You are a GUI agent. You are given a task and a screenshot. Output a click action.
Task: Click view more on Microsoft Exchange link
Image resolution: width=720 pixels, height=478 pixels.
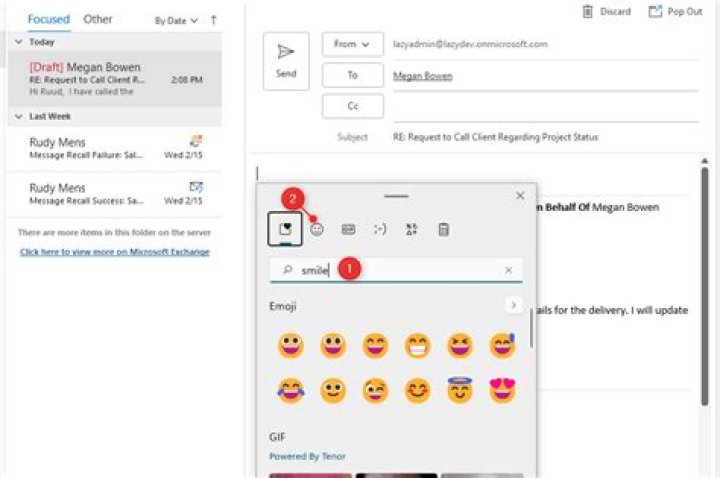pyautogui.click(x=115, y=252)
